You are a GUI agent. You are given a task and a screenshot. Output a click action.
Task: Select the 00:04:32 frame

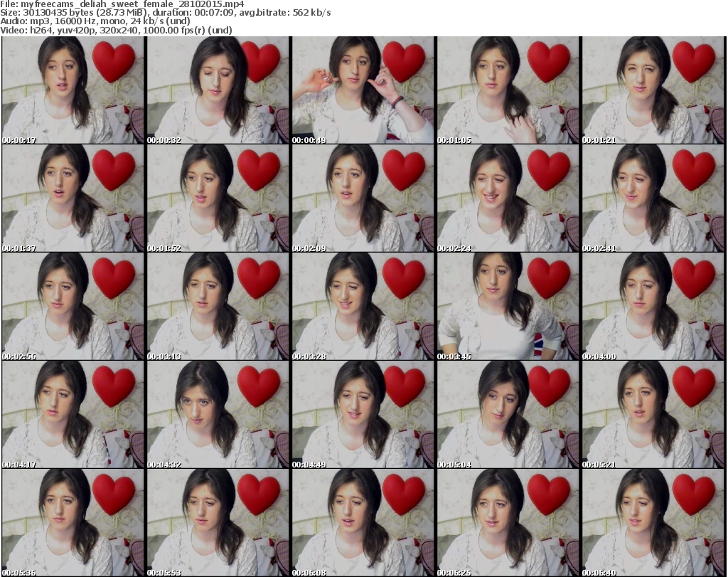pos(218,415)
